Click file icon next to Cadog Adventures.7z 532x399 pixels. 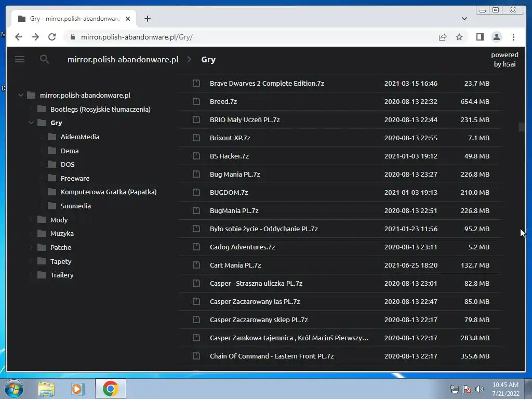click(196, 247)
